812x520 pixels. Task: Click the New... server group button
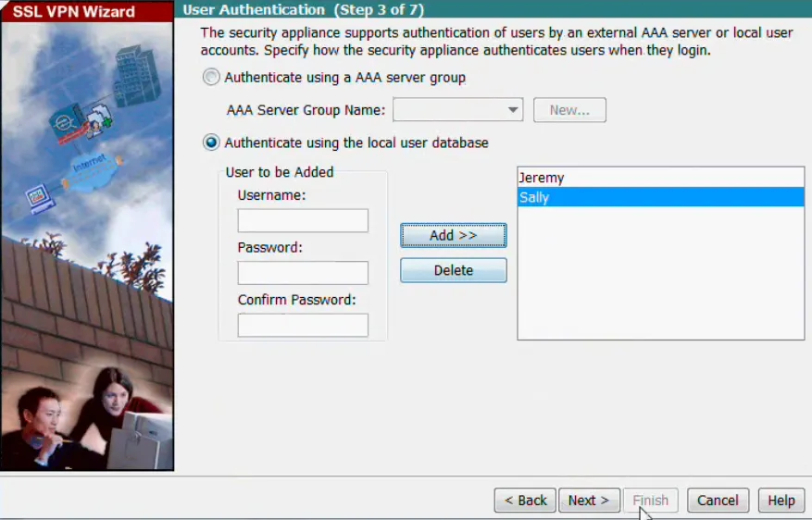(x=569, y=110)
